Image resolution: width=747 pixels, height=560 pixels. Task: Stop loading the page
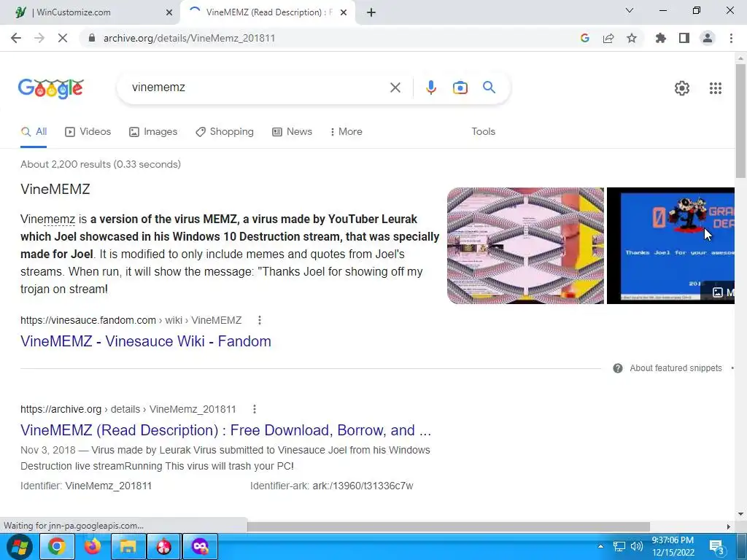[x=63, y=38]
